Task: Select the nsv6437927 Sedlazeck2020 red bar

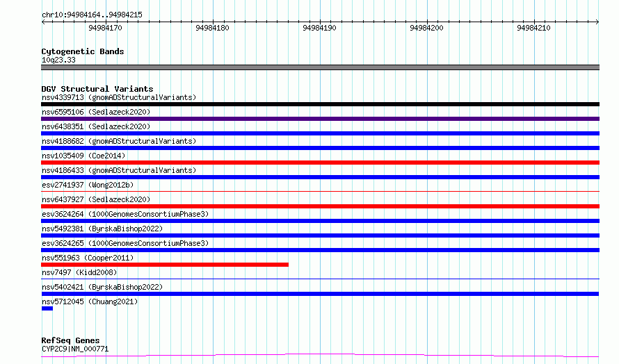Action: 320,206
